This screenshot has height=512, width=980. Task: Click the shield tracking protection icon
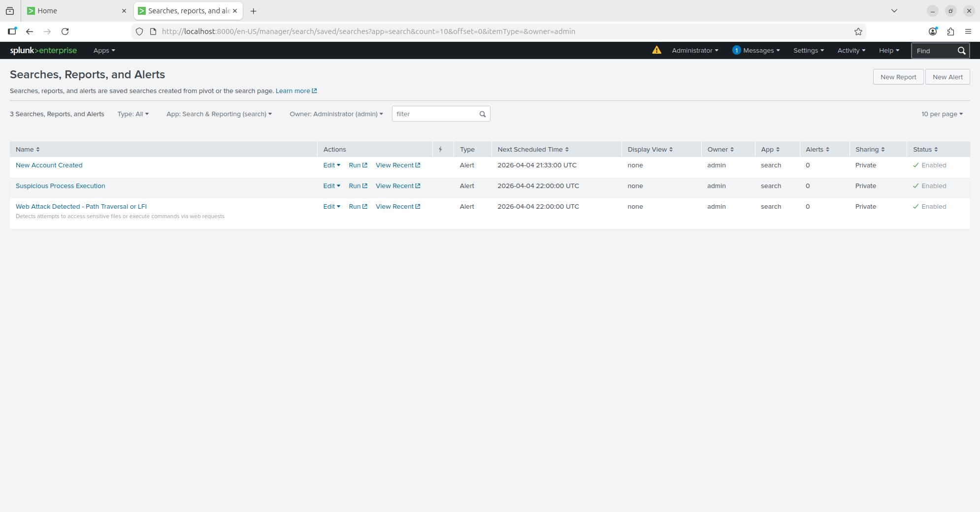coord(139,32)
